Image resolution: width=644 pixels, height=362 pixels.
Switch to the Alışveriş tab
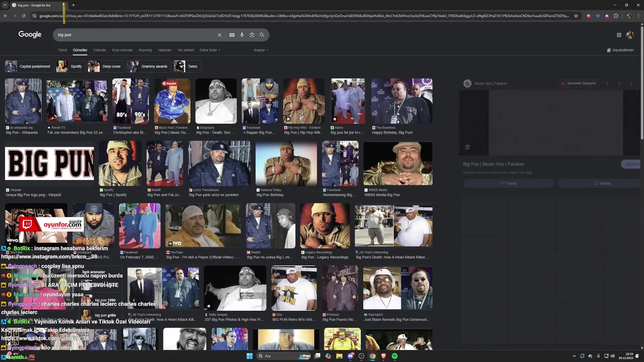coord(145,50)
